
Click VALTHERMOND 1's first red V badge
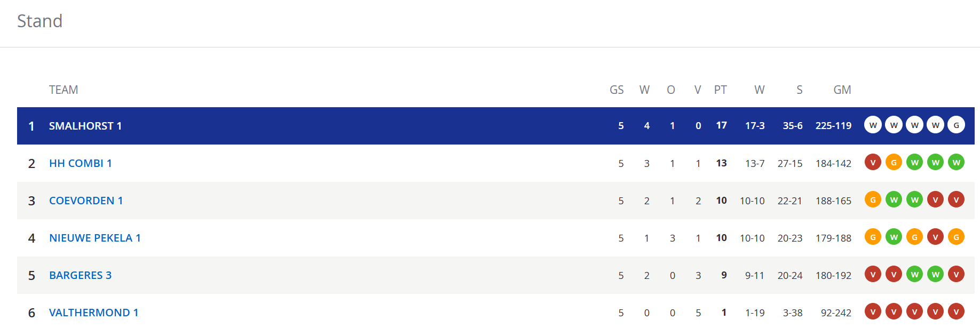[x=873, y=311]
